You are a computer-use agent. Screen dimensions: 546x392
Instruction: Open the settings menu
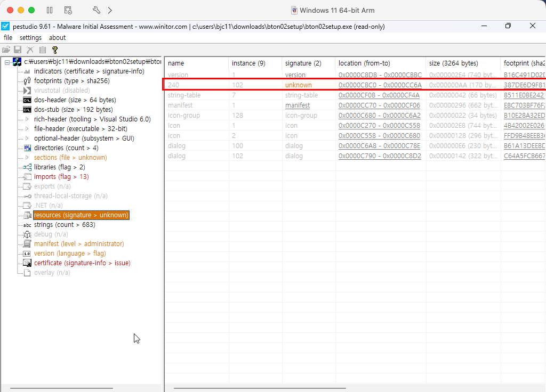pyautogui.click(x=30, y=38)
